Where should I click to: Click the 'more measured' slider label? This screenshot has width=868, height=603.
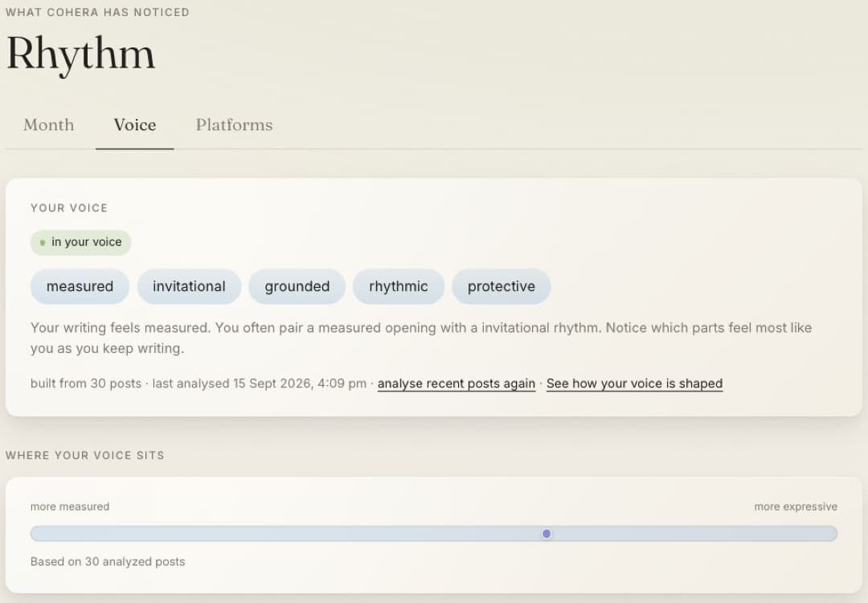pos(70,507)
